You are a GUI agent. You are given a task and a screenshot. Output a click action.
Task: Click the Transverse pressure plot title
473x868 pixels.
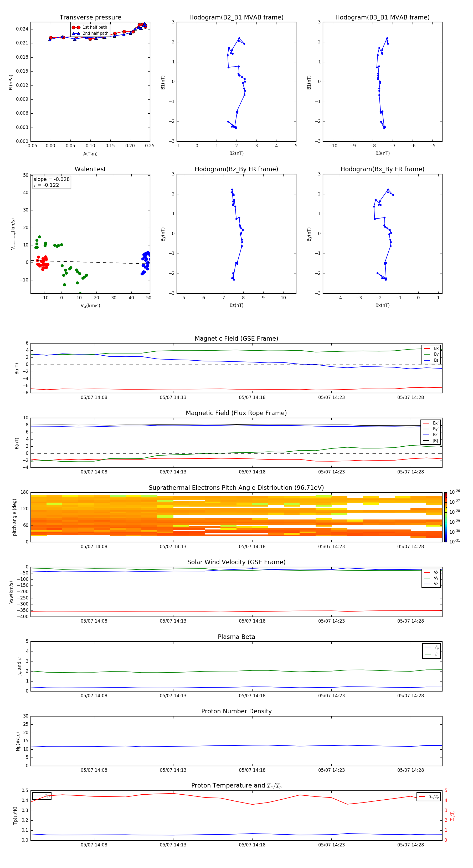pos(90,18)
